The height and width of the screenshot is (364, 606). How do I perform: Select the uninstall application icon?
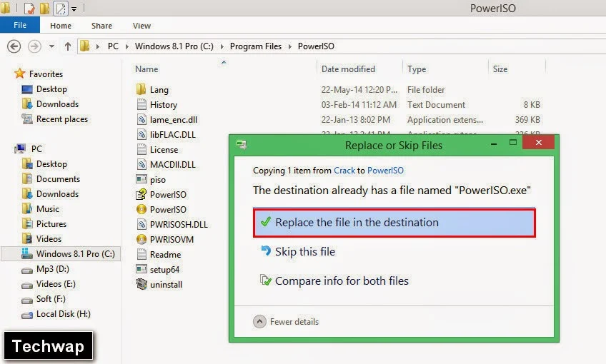[141, 285]
